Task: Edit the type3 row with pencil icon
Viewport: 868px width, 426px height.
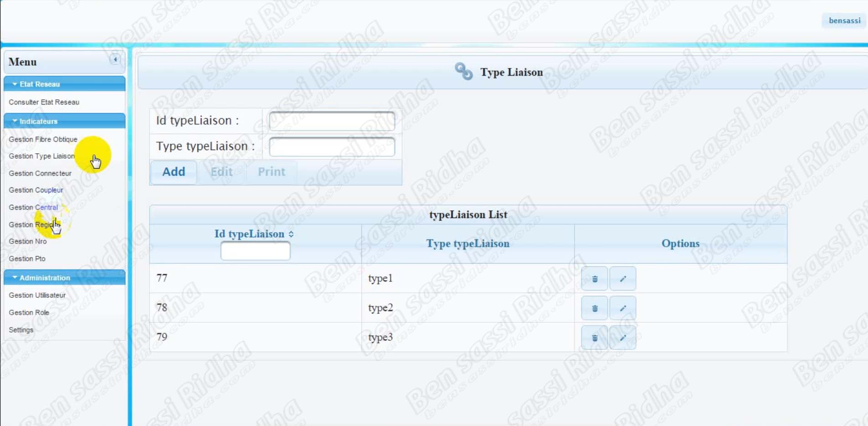Action: coord(623,338)
